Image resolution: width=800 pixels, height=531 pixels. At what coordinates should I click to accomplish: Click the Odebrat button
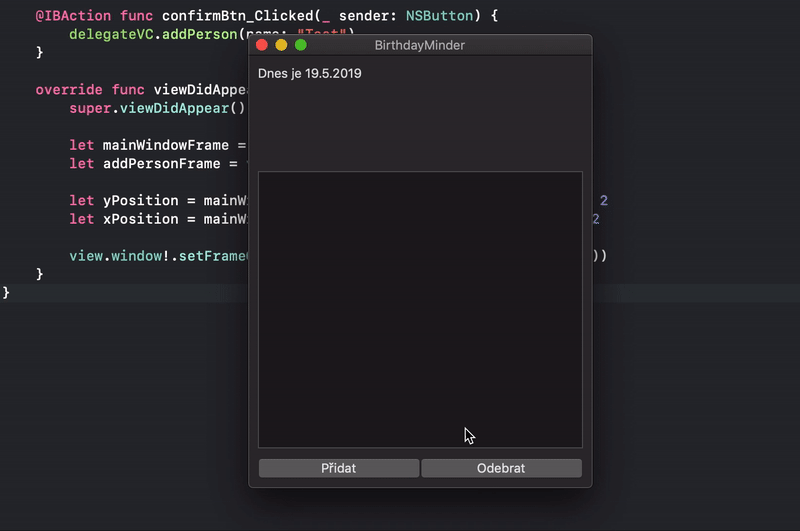click(x=502, y=468)
